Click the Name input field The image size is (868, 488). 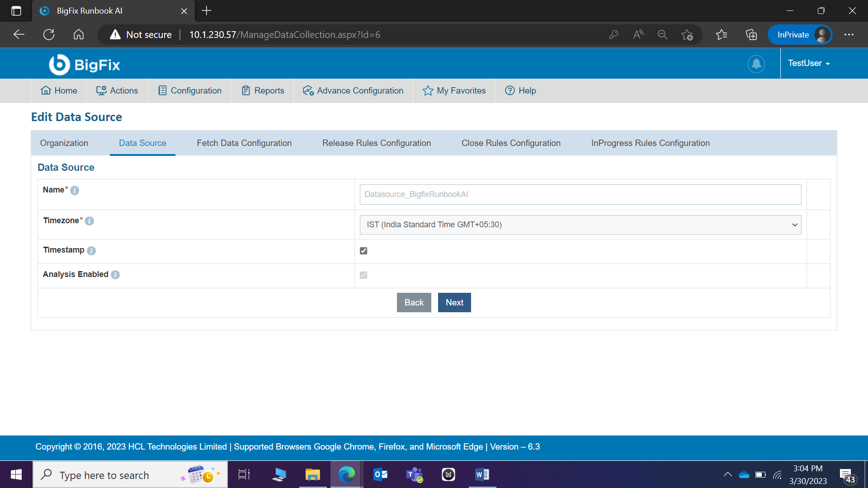coord(580,194)
